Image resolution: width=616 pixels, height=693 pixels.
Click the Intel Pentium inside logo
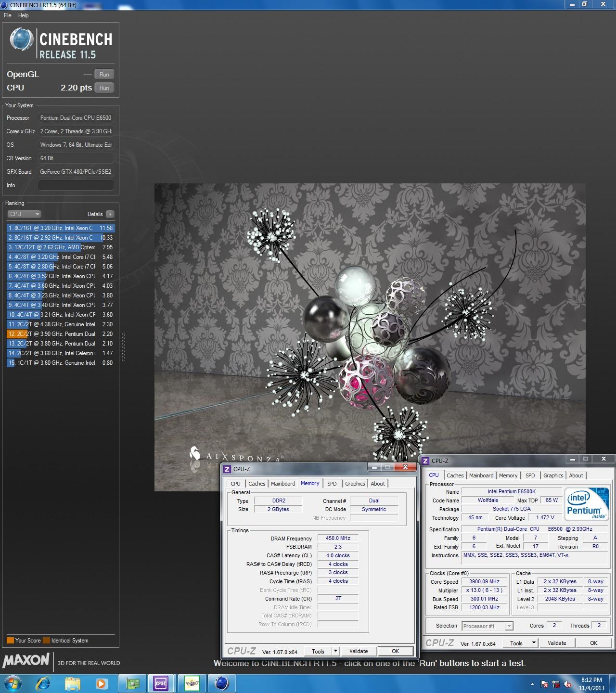click(x=586, y=504)
